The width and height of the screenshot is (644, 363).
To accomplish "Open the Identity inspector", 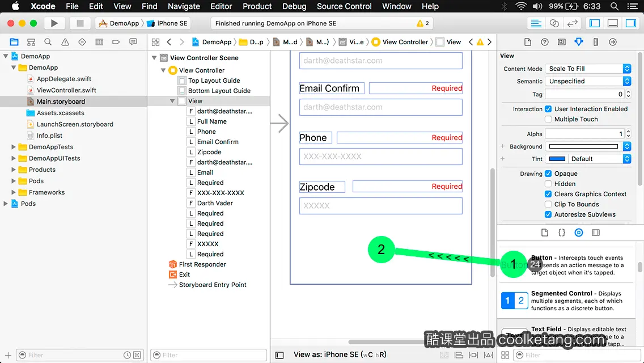I will pos(561,42).
